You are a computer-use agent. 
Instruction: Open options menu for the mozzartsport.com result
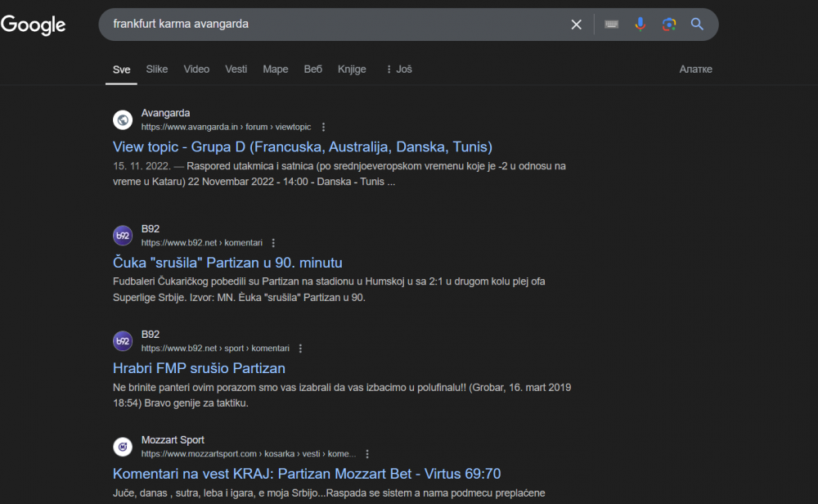(x=367, y=454)
